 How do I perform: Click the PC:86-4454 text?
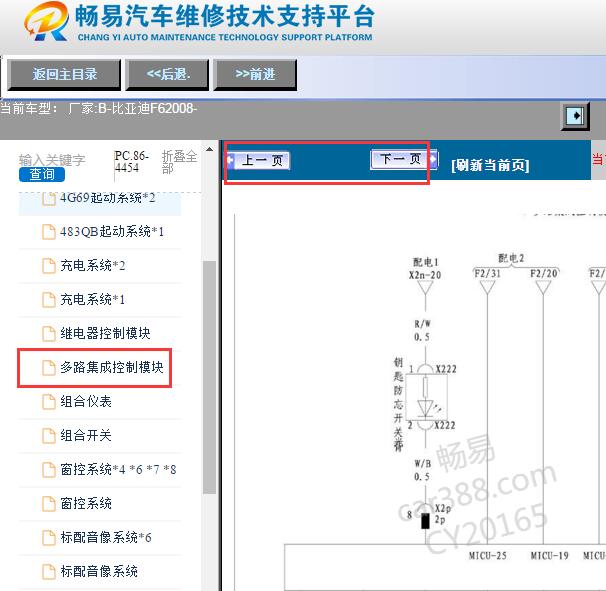[131, 162]
